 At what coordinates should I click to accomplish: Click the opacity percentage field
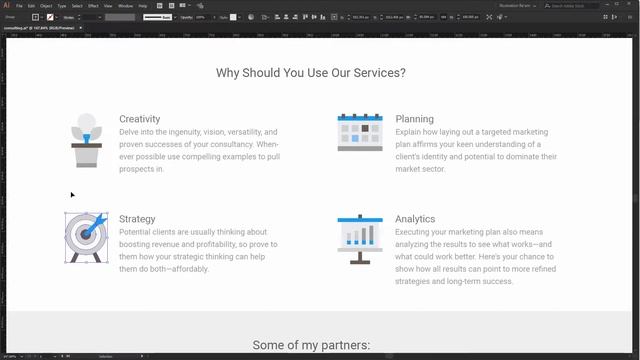(x=203, y=18)
